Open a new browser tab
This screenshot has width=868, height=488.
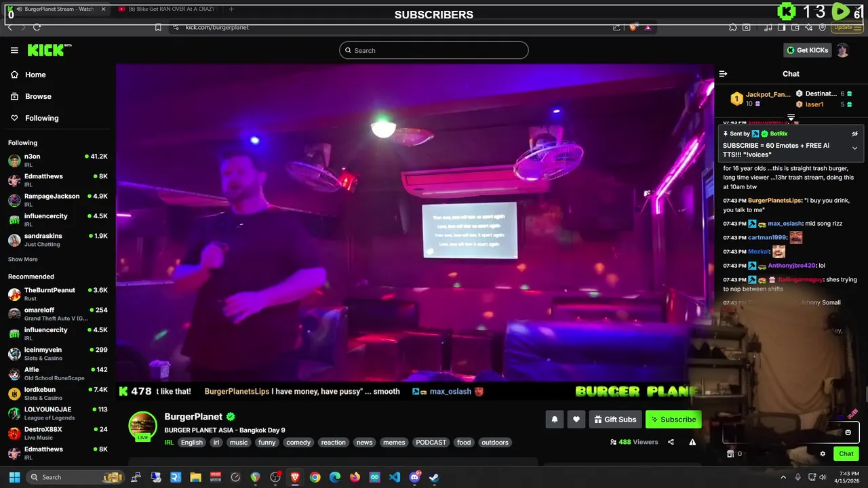click(x=231, y=9)
